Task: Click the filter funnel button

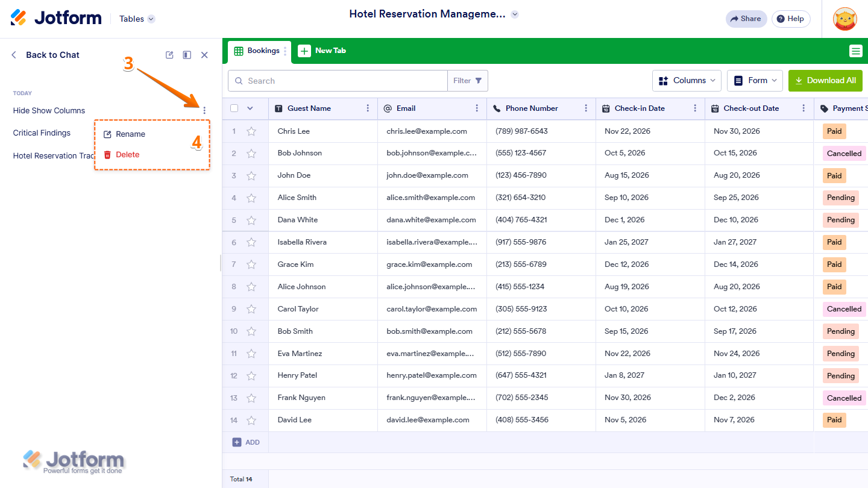Action: 467,81
